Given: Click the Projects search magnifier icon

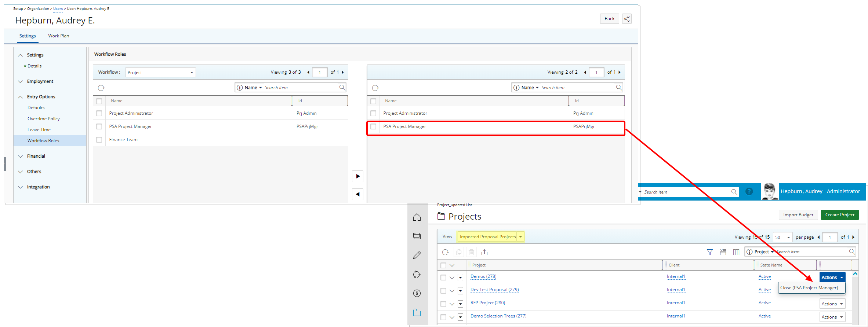Looking at the screenshot, I should pos(852,251).
